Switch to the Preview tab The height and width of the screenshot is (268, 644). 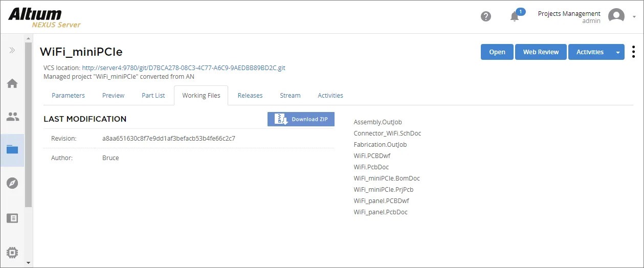pos(113,96)
